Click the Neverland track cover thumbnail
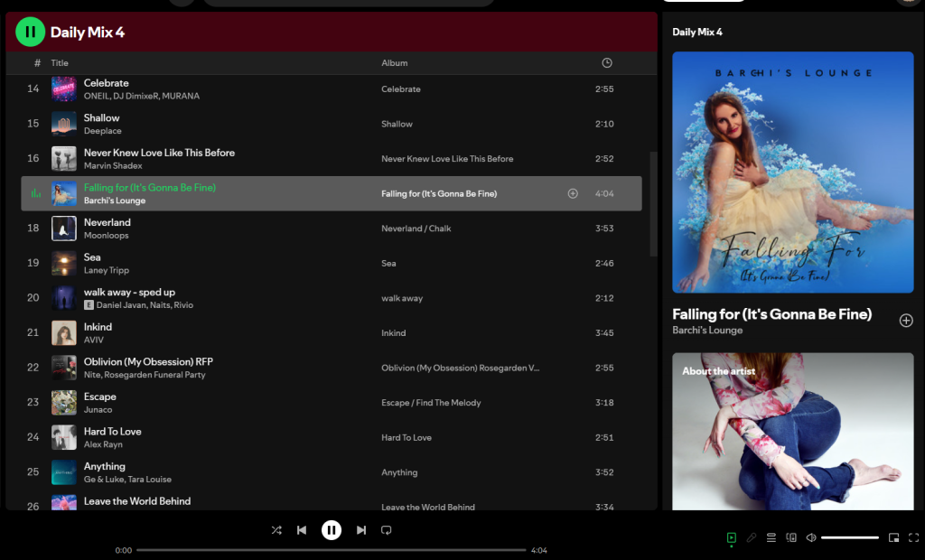 64,229
